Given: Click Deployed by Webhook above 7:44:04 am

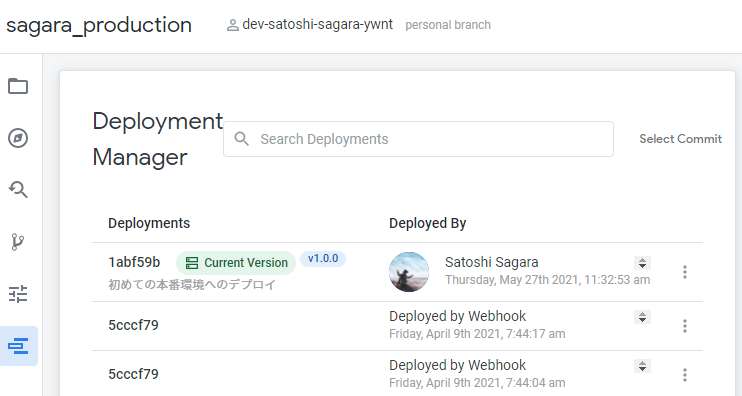Looking at the screenshot, I should (457, 365).
